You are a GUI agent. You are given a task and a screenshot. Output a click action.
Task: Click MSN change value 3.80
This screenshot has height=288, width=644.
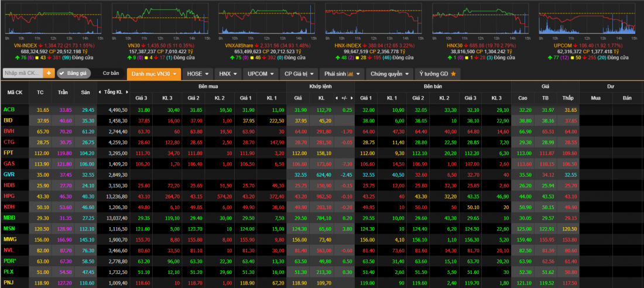point(346,228)
